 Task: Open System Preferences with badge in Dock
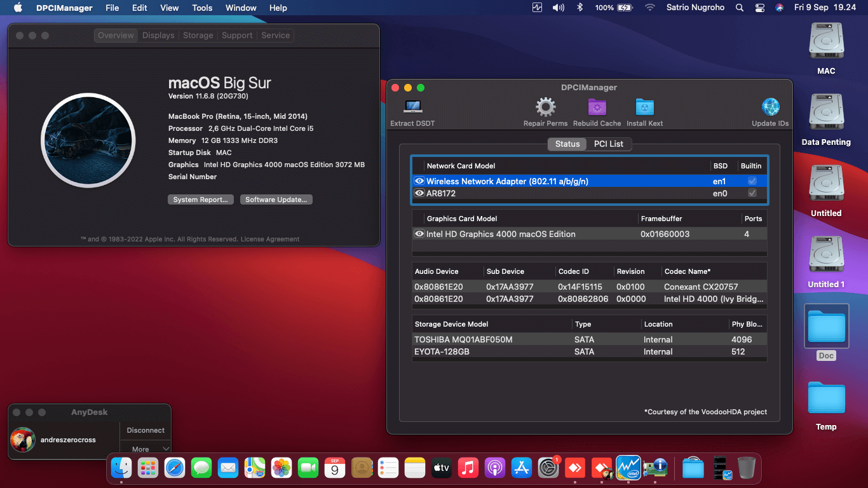[x=548, y=468]
